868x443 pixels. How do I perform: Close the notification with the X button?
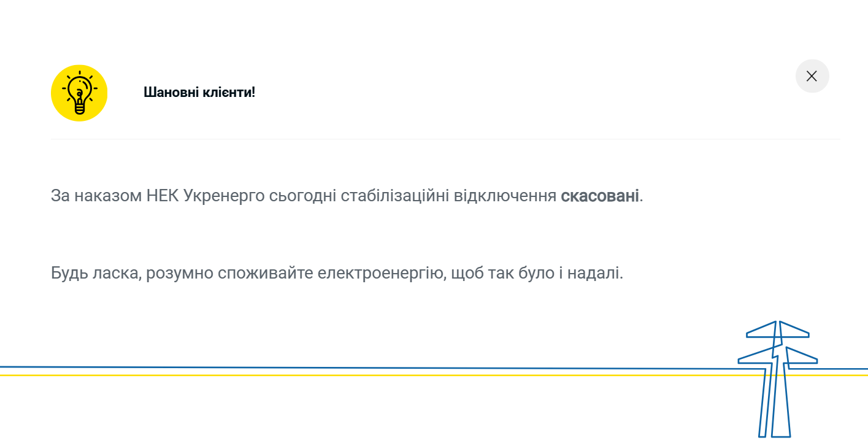tap(812, 76)
